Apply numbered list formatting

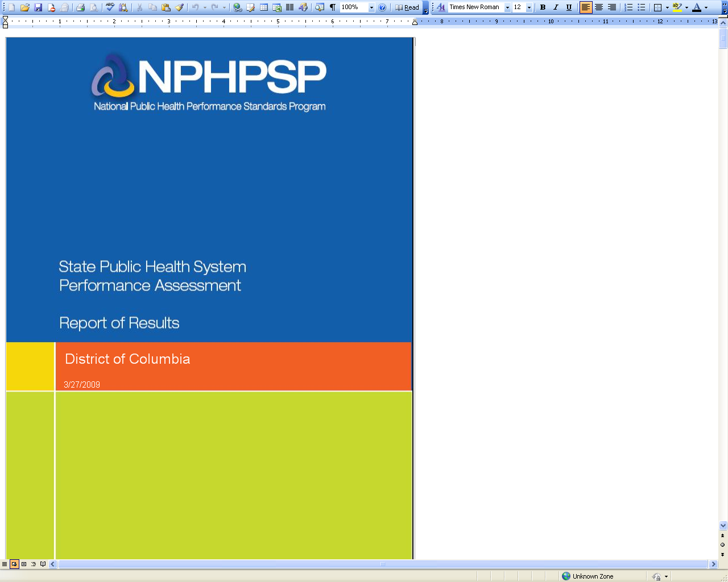[x=628, y=7]
